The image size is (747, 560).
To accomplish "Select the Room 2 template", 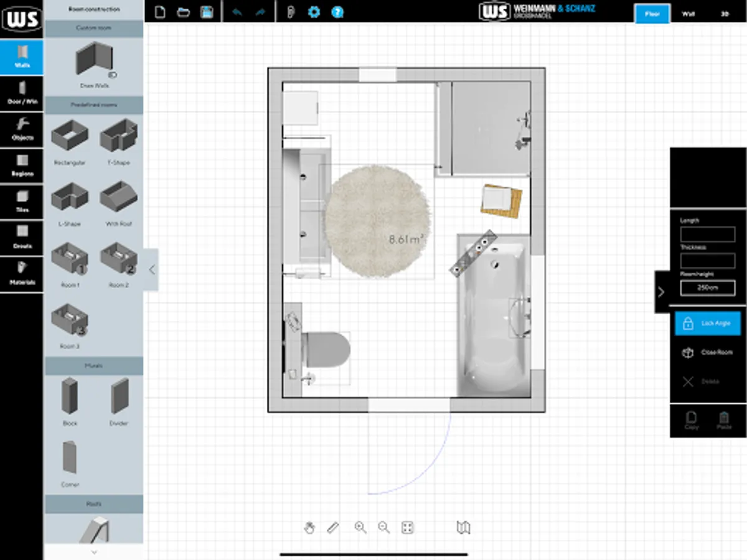I will (x=118, y=266).
